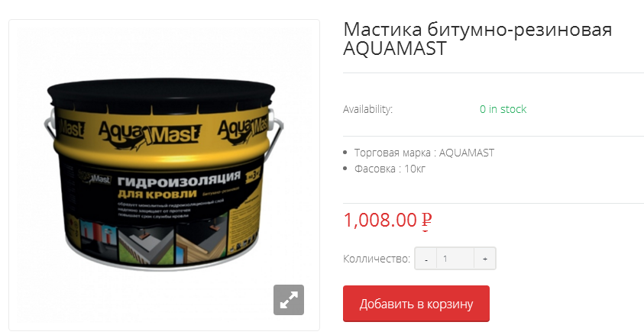Click the quantity input field

[x=455, y=259]
